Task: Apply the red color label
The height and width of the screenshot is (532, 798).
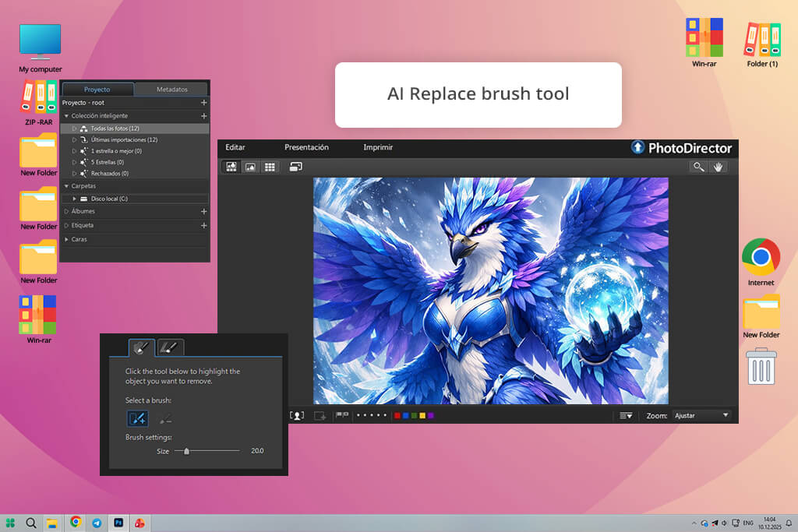Action: [397, 415]
